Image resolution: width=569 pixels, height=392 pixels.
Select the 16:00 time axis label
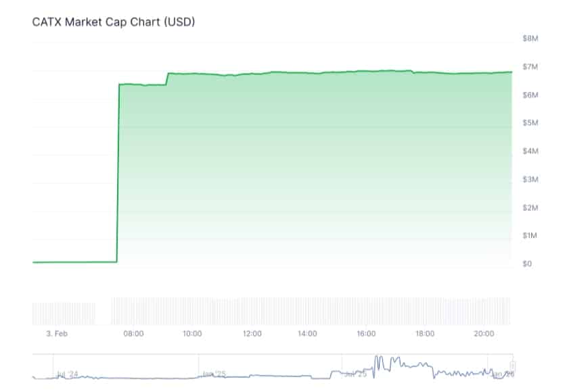pos(367,334)
